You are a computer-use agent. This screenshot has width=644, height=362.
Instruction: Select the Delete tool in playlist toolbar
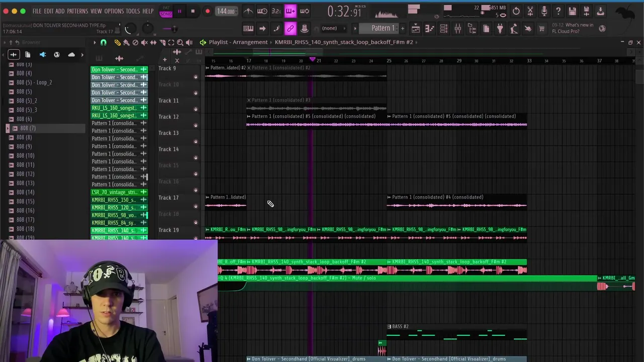click(x=135, y=43)
